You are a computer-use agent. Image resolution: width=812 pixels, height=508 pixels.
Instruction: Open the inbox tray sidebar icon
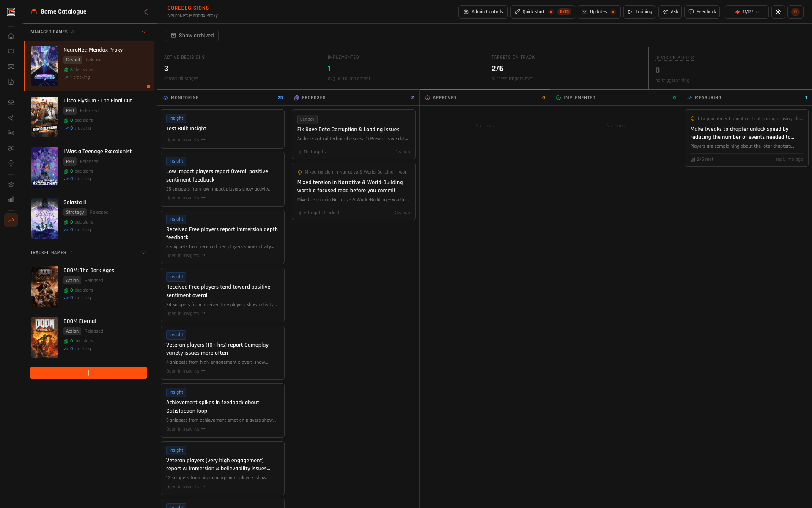11,102
